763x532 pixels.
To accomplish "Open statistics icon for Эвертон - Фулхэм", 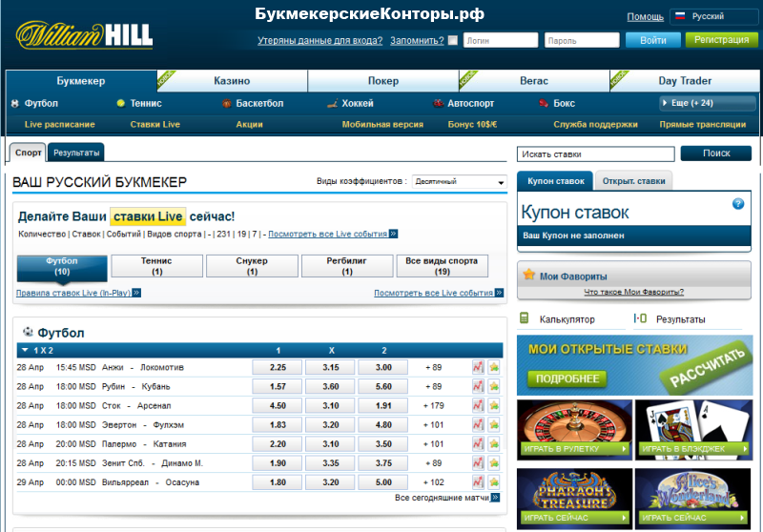I will (x=478, y=425).
